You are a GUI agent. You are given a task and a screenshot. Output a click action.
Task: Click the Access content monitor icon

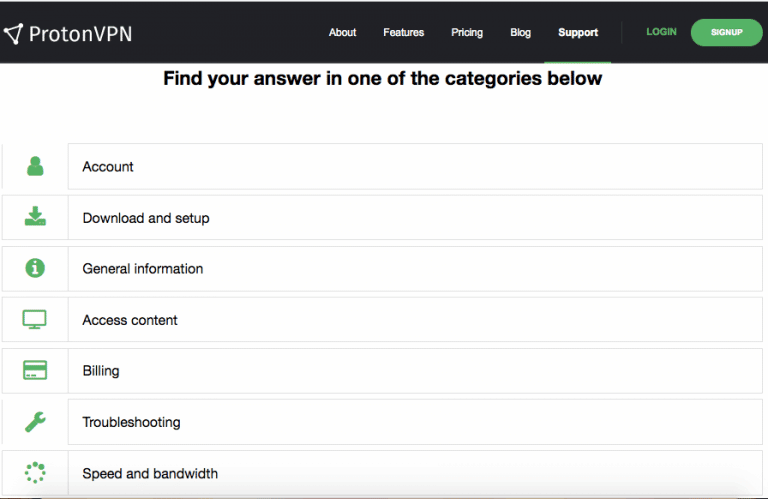[35, 320]
